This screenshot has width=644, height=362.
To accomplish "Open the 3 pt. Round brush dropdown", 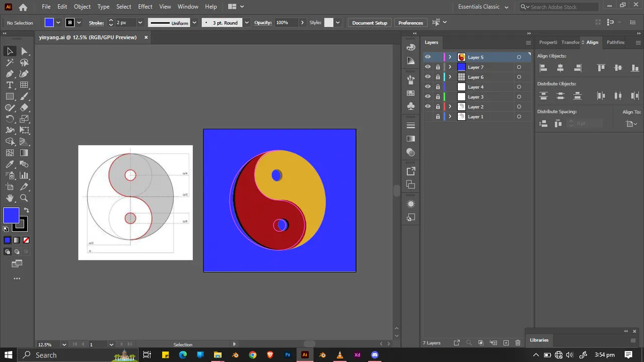I will click(x=247, y=23).
